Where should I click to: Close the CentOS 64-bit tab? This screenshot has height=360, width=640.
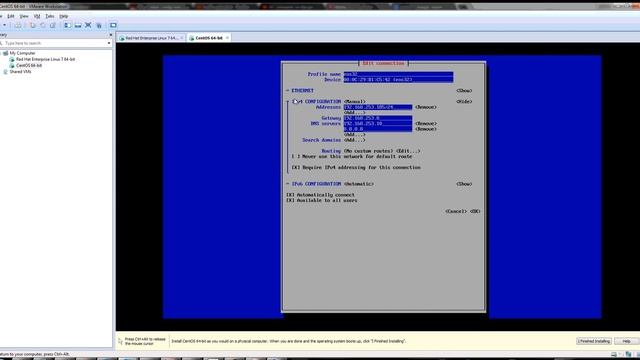click(x=227, y=38)
